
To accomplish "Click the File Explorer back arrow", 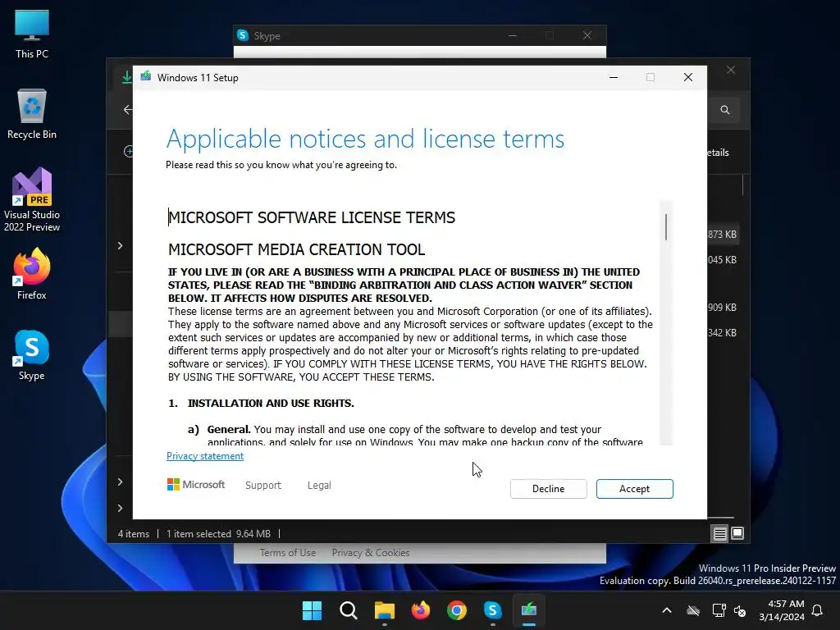I will click(127, 110).
